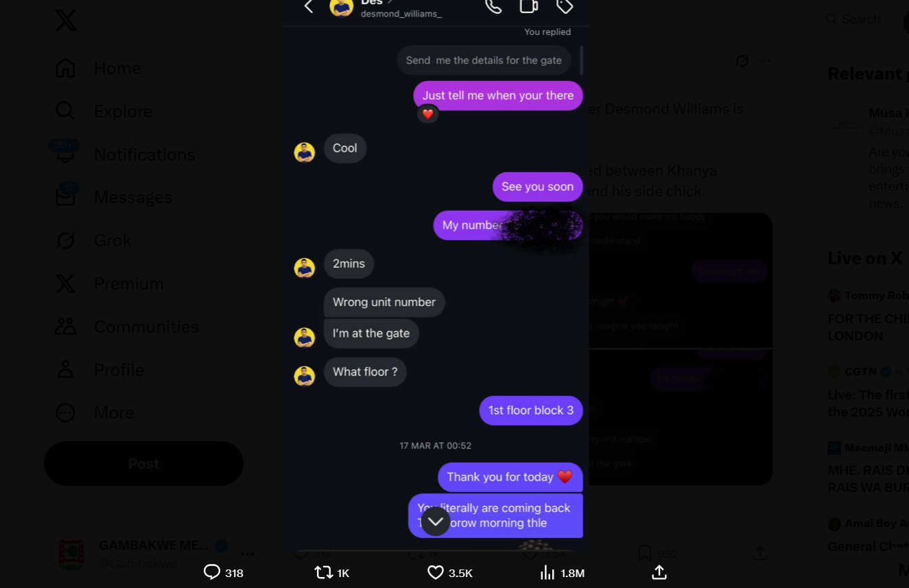
Task: Expand the More options menu
Action: pyautogui.click(x=95, y=412)
